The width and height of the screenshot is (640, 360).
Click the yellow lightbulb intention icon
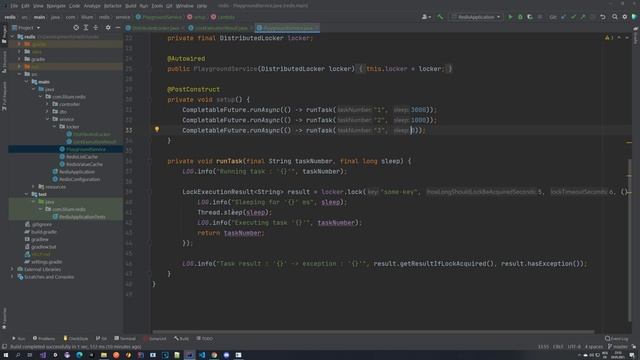click(x=157, y=129)
